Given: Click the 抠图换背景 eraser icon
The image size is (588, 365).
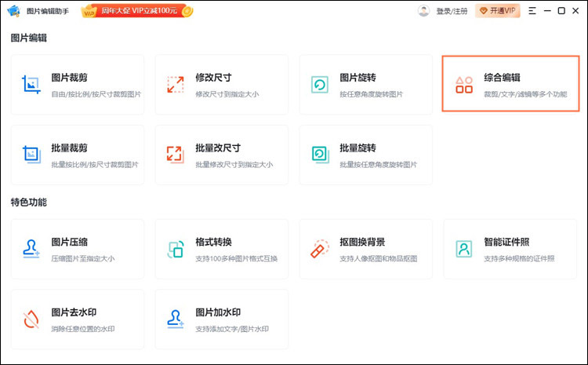Looking at the screenshot, I should pyautogui.click(x=320, y=249).
